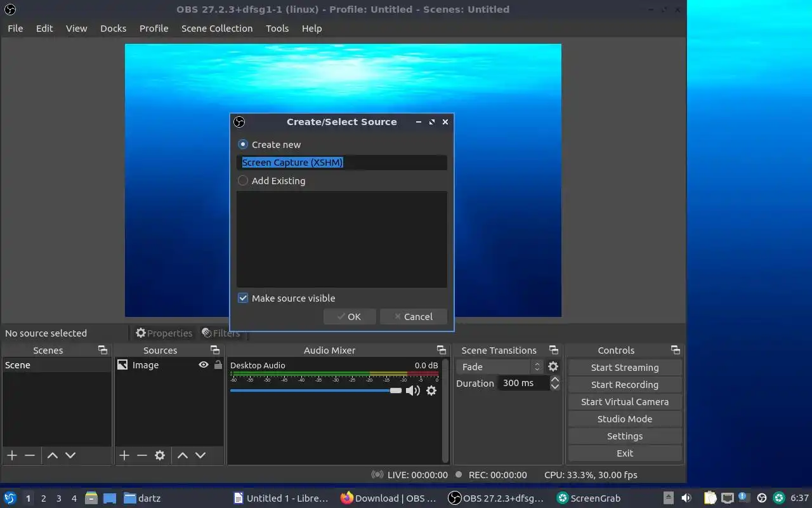Increase Duration with up stepper arrow
This screenshot has height=508, width=812.
pos(555,379)
